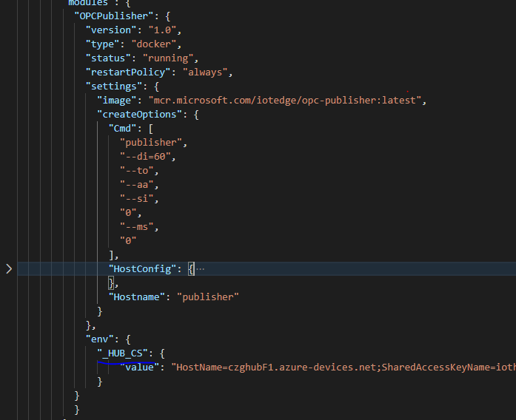The width and height of the screenshot is (516, 420).
Task: Click the "_HUB_CS" key
Action: point(122,353)
